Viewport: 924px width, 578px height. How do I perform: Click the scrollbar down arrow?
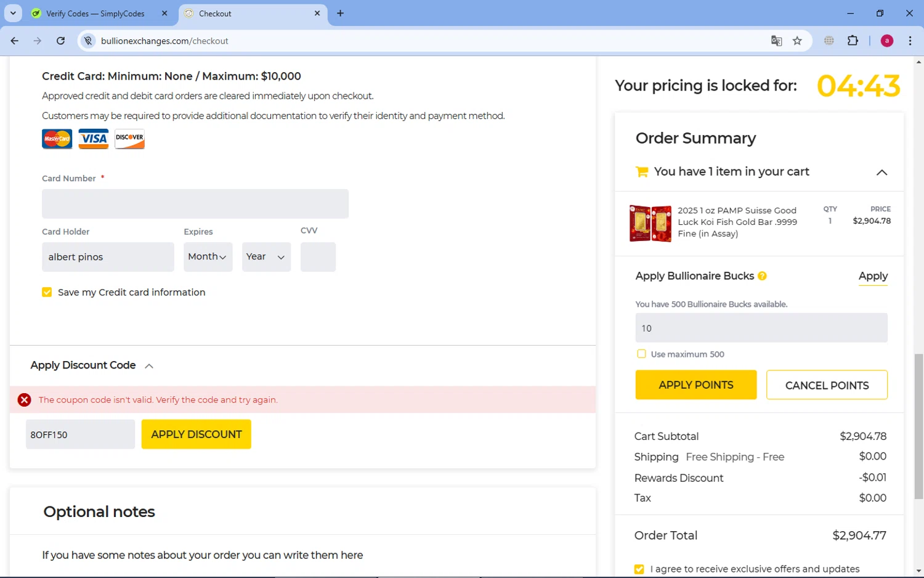click(918, 571)
